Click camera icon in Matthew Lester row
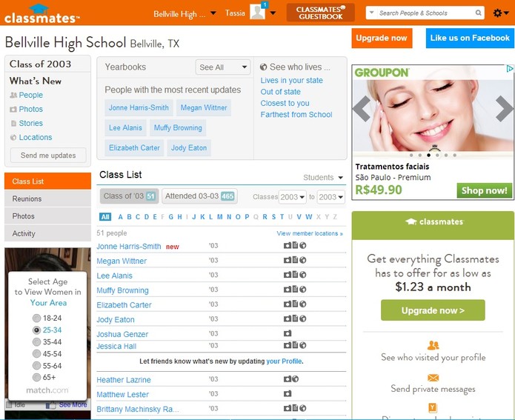Screen dimensions: 515x420 [288, 393]
